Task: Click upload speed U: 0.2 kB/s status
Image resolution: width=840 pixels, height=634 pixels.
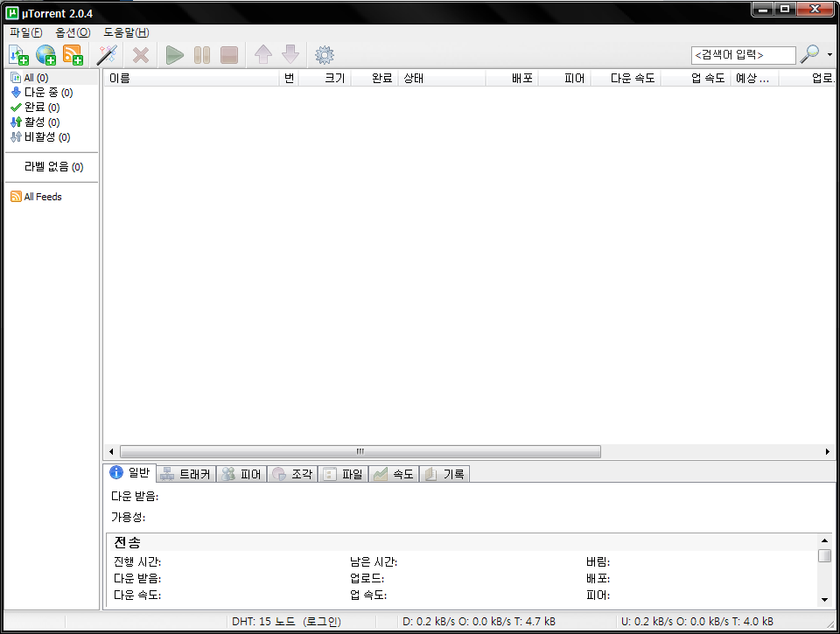Action: [697, 622]
